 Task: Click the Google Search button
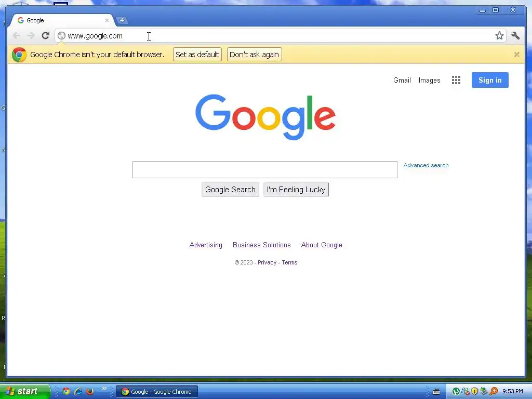pyautogui.click(x=230, y=190)
